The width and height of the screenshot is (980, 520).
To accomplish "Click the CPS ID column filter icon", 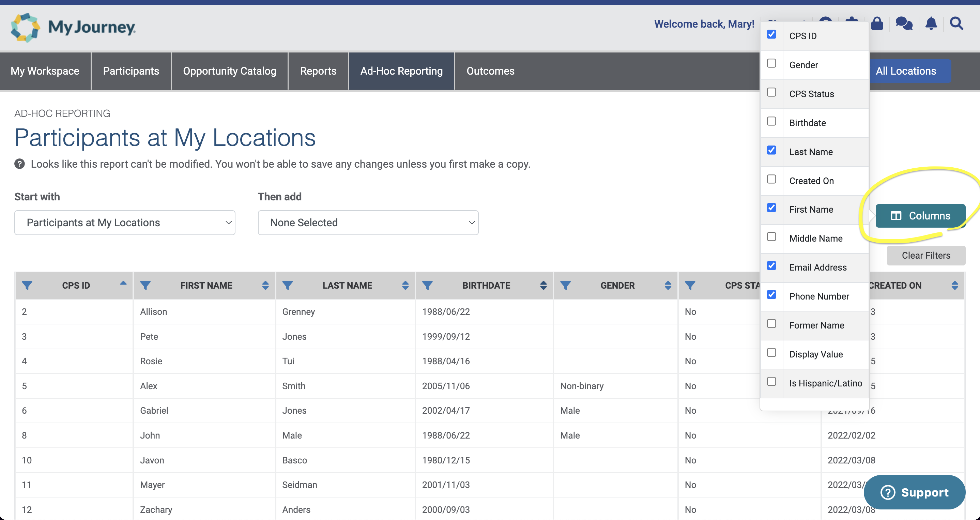I will [x=27, y=285].
